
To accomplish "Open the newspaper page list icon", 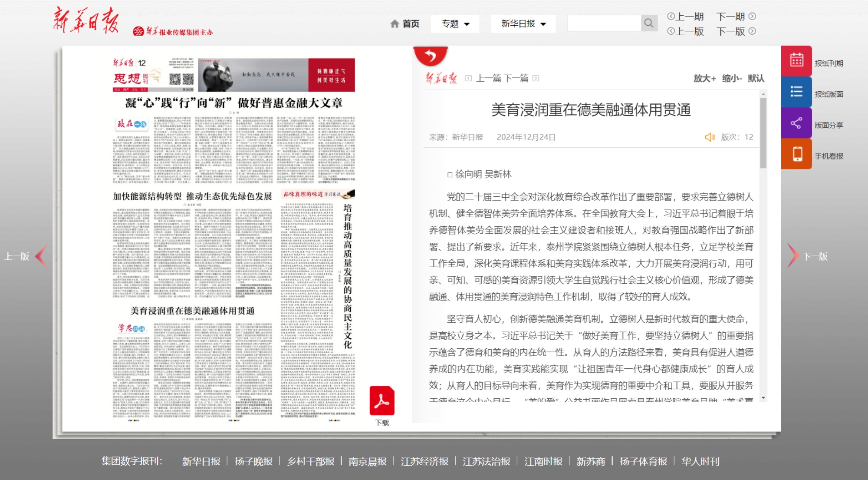I will point(796,92).
